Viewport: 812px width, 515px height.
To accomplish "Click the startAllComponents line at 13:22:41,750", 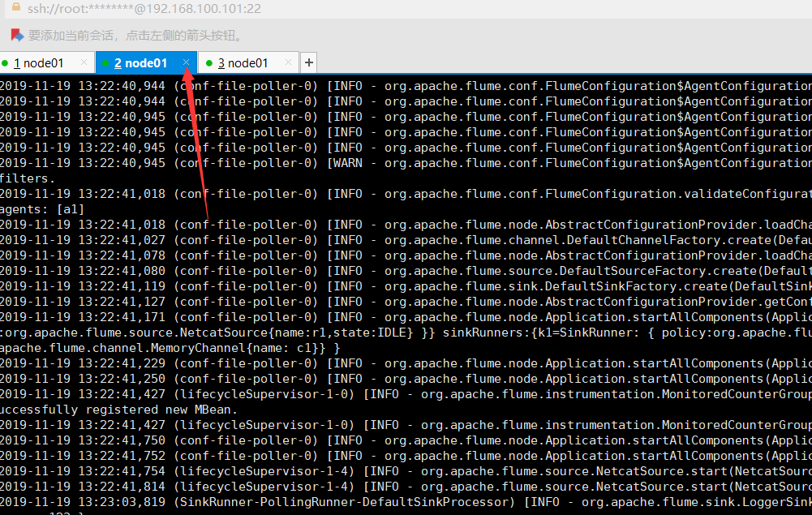I will coord(406,440).
